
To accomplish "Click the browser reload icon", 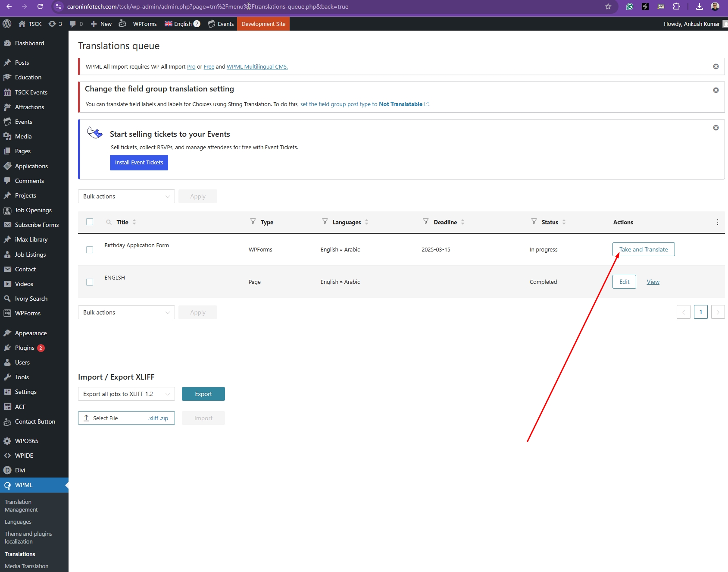I will point(40,6).
